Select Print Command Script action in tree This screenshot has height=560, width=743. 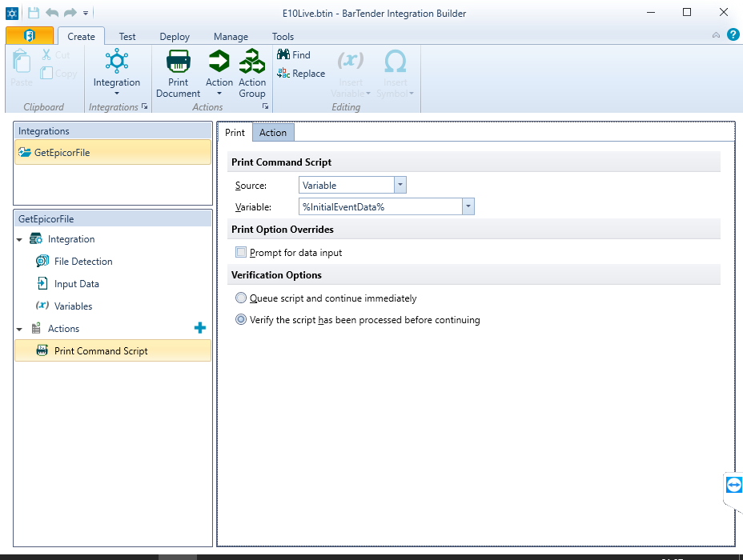click(113, 350)
